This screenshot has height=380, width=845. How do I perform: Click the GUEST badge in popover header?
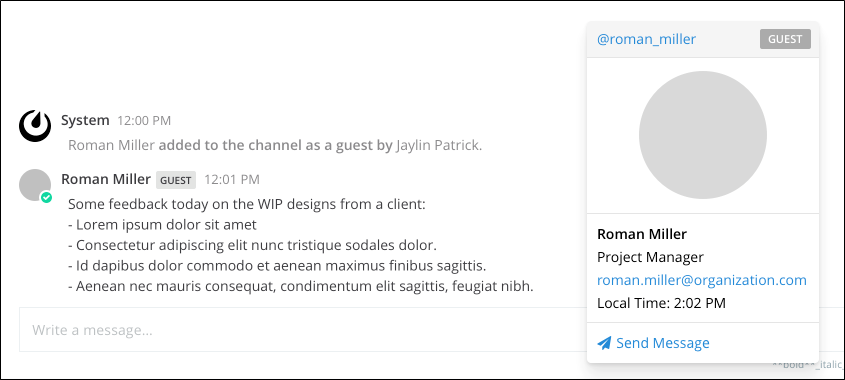click(x=785, y=39)
